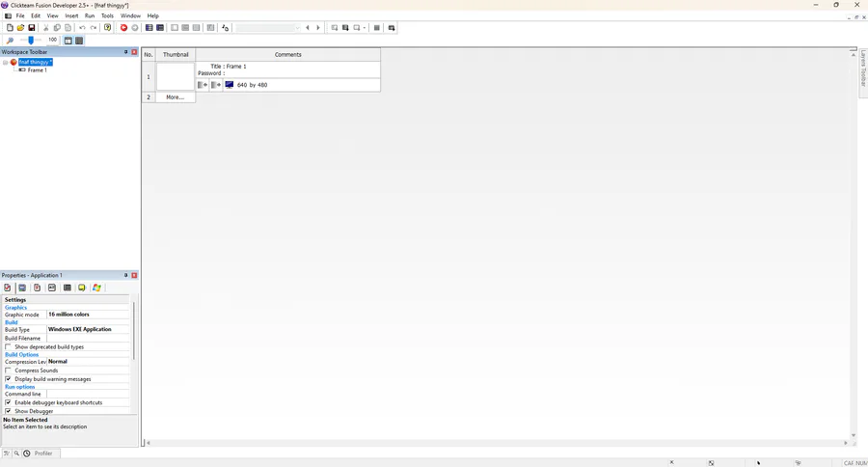Image resolution: width=868 pixels, height=467 pixels.
Task: Close the Workspace Toolbar panel
Action: (x=134, y=51)
